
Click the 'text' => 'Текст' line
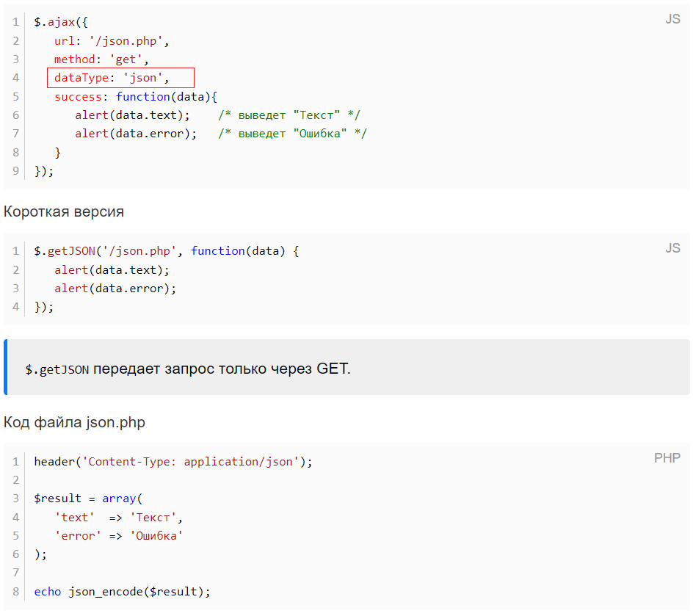[x=118, y=518]
